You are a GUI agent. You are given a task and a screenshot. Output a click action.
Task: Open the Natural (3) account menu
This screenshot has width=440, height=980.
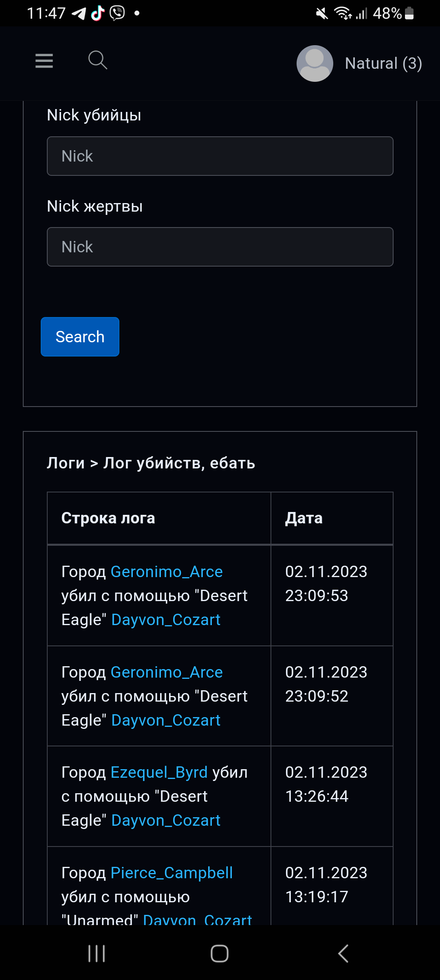383,63
